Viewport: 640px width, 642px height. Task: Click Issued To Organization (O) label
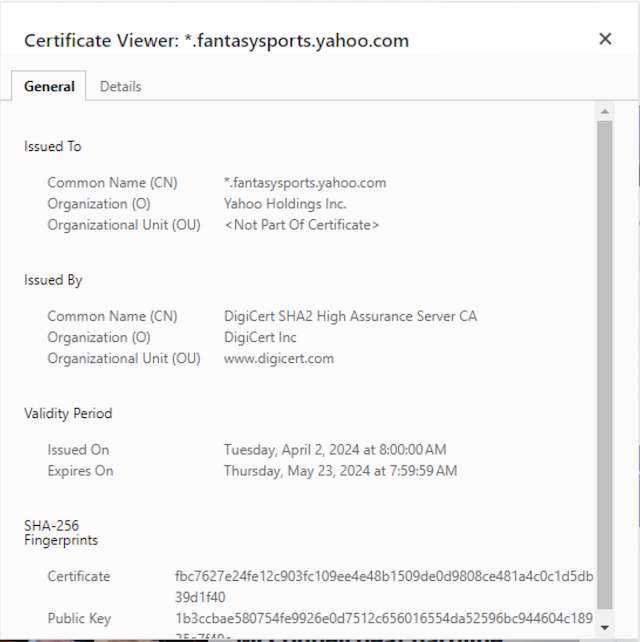pos(99,204)
